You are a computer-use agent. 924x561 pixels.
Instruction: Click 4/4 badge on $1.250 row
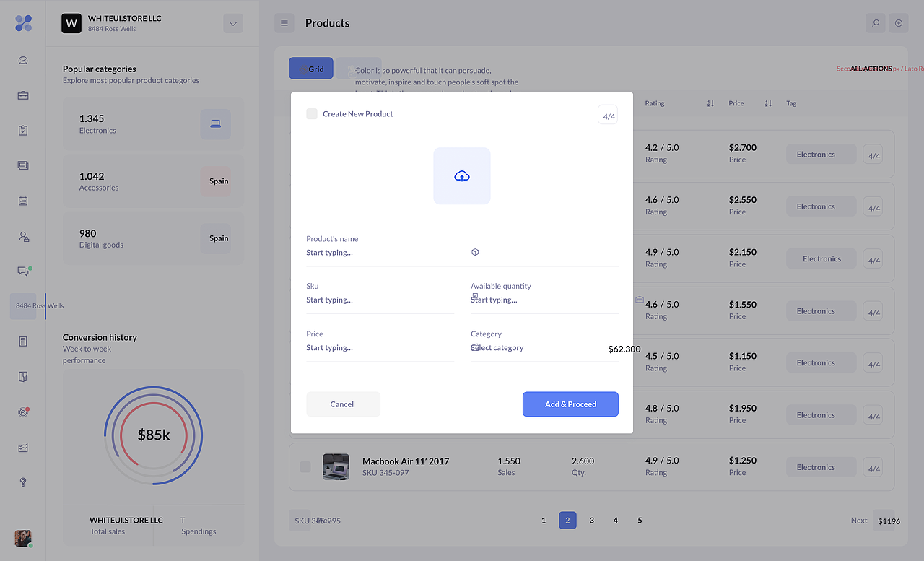pos(873,469)
